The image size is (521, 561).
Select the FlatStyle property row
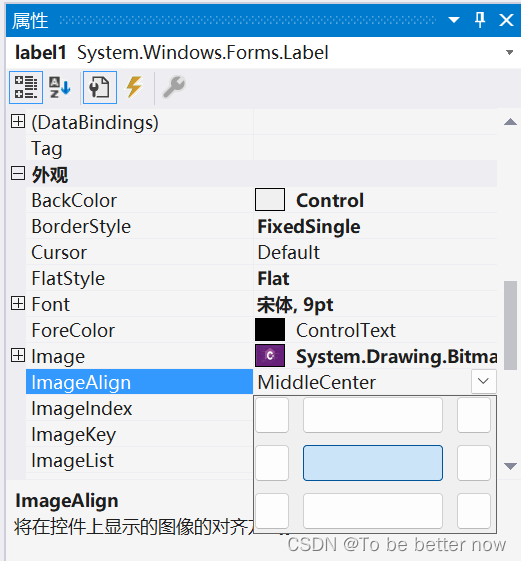click(261, 278)
